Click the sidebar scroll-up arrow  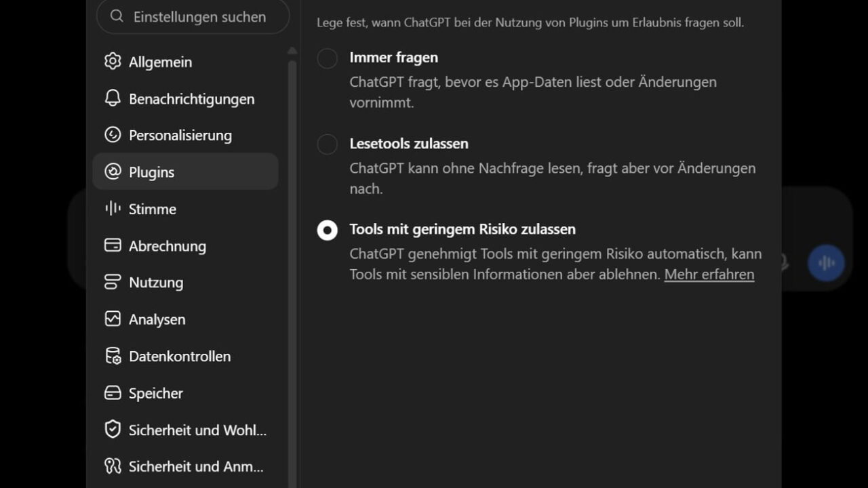point(292,51)
